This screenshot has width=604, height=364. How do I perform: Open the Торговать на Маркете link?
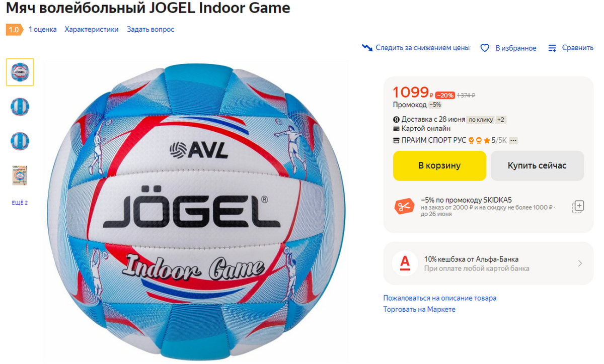[419, 309]
